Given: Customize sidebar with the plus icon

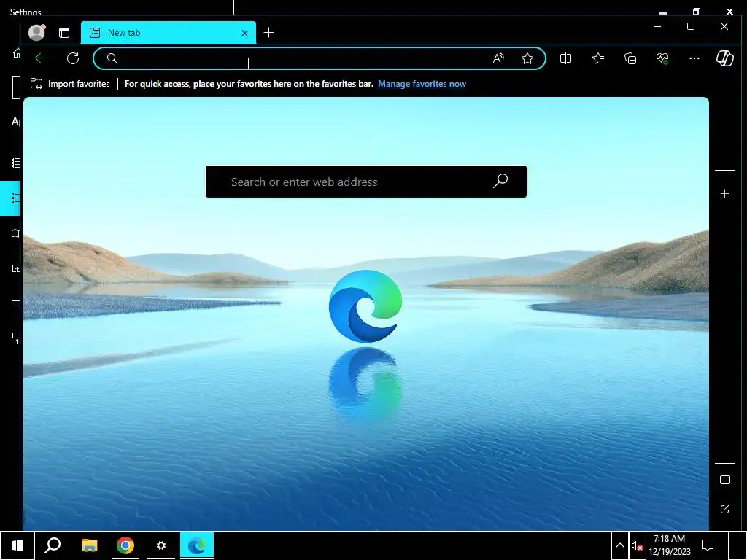Looking at the screenshot, I should click(724, 194).
